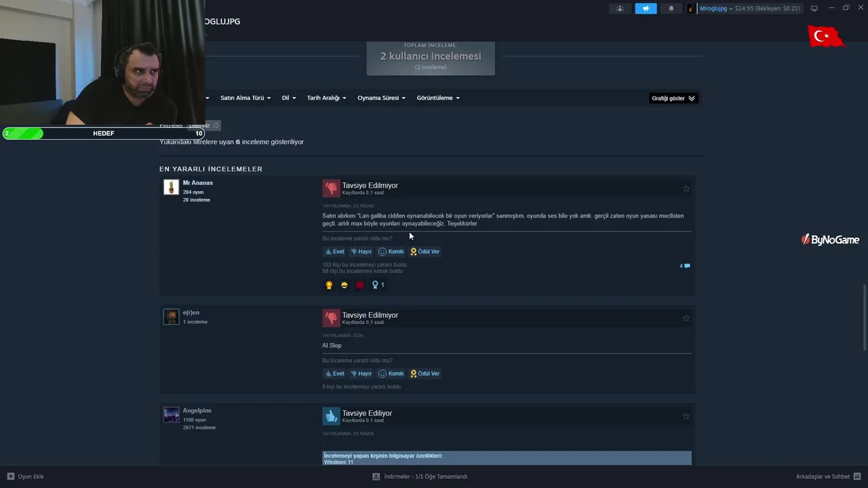Click the blue ribbon award icon
This screenshot has height=488, width=868.
tap(375, 285)
